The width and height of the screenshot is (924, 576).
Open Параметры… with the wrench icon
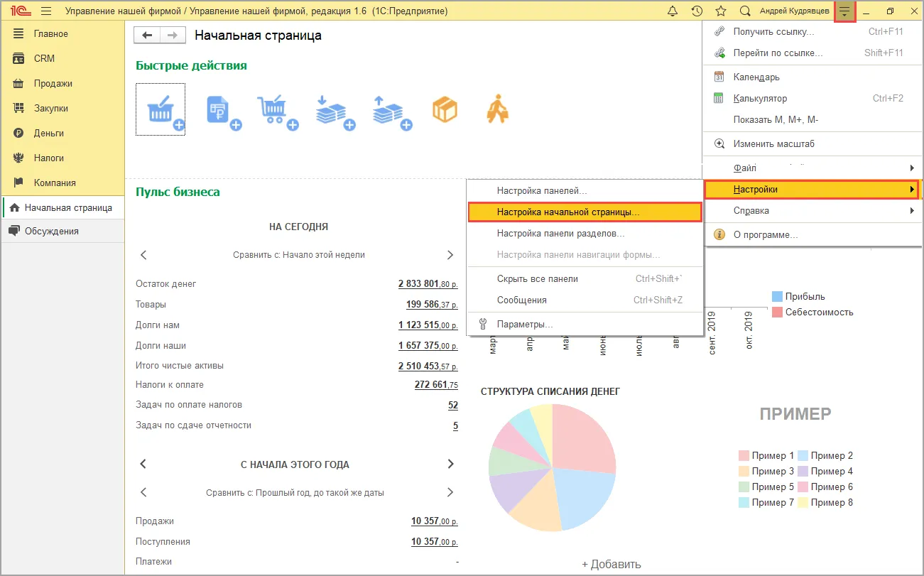(x=585, y=324)
